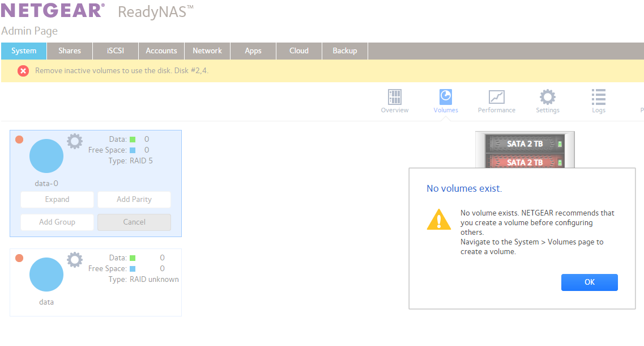This screenshot has width=644, height=346.
Task: Click OK in the No volumes dialog
Action: pos(589,282)
